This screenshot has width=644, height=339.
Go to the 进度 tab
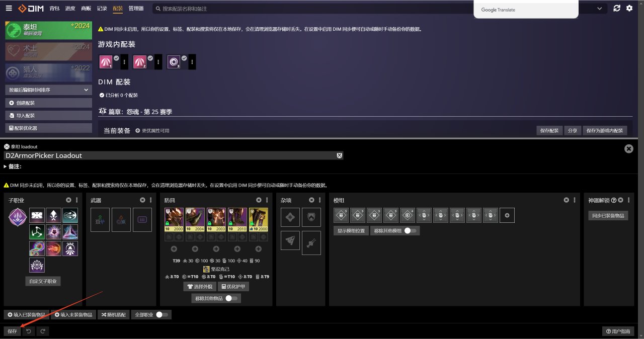pos(70,9)
